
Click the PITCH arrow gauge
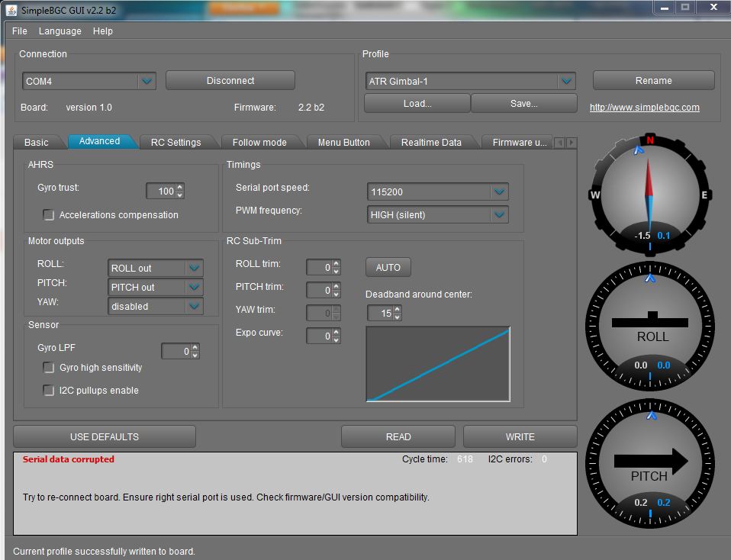[x=650, y=462]
